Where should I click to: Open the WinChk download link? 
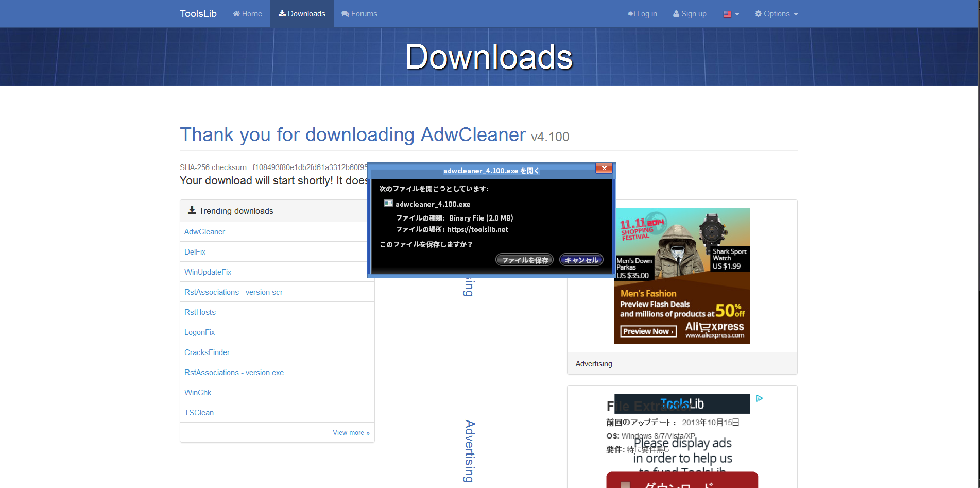pyautogui.click(x=198, y=393)
